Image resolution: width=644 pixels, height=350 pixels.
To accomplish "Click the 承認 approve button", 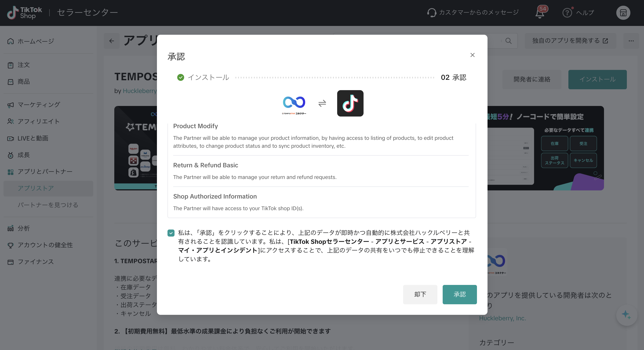I will coord(460,295).
